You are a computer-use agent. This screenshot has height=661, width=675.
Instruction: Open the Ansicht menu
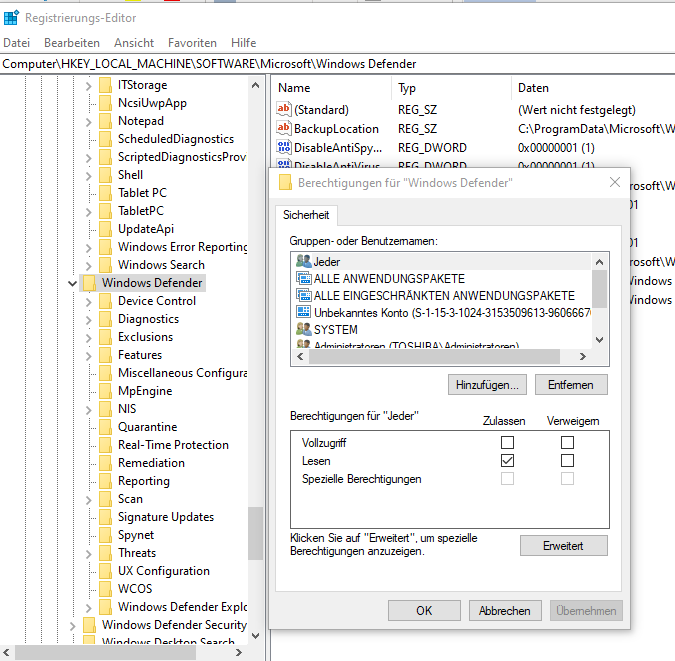134,43
